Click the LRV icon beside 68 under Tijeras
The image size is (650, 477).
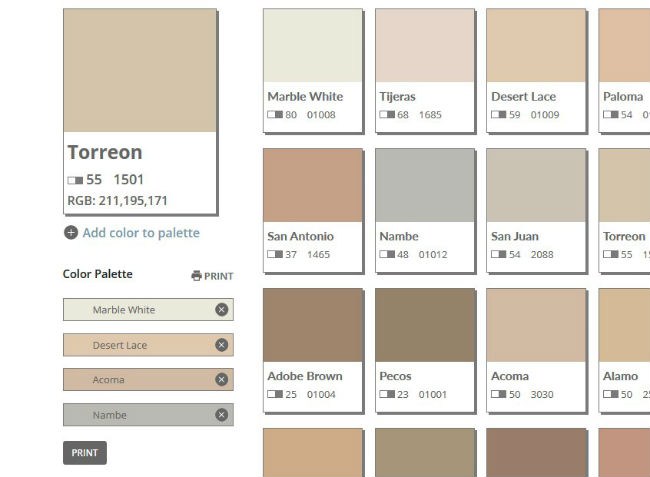(x=387, y=114)
